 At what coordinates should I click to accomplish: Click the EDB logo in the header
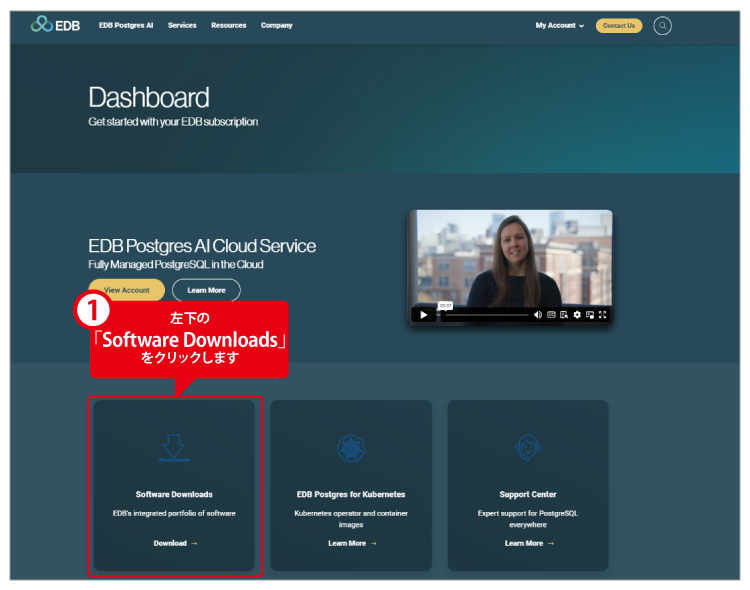(57, 25)
